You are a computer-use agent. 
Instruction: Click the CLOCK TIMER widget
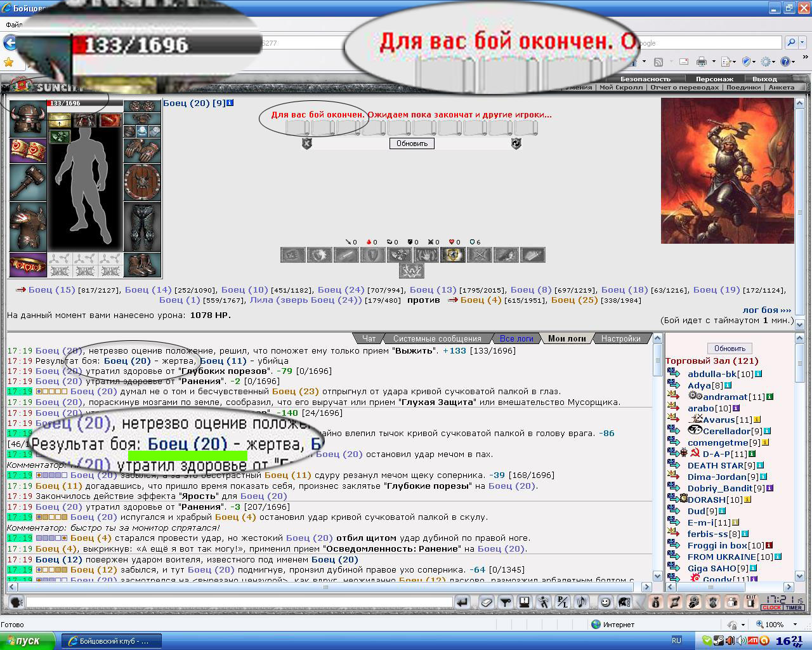tap(783, 602)
